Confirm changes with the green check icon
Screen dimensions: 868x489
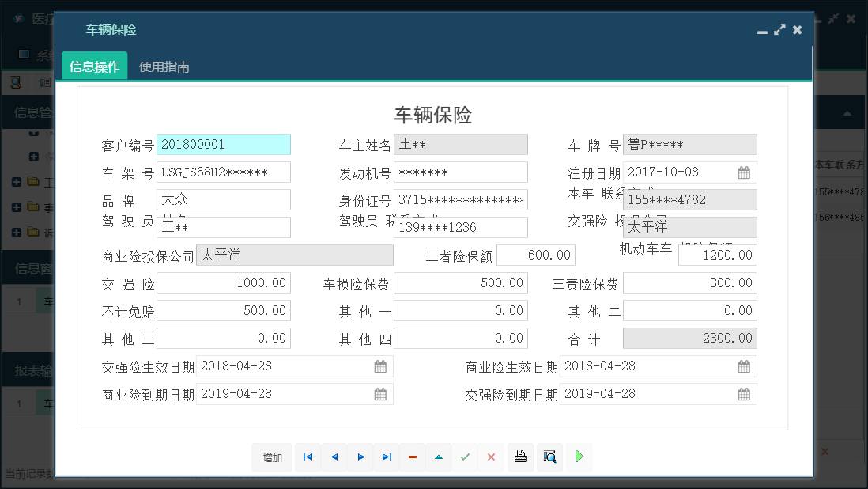click(465, 457)
